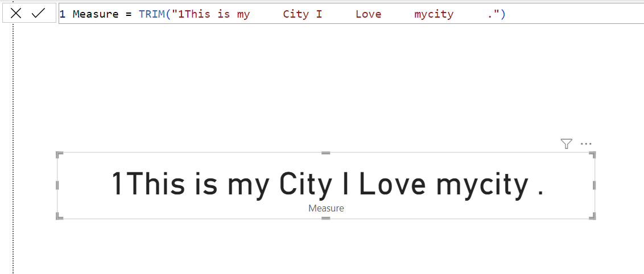This screenshot has height=274, width=644.
Task: Place cursor on "mycity" in the formula string
Action: pyautogui.click(x=434, y=14)
